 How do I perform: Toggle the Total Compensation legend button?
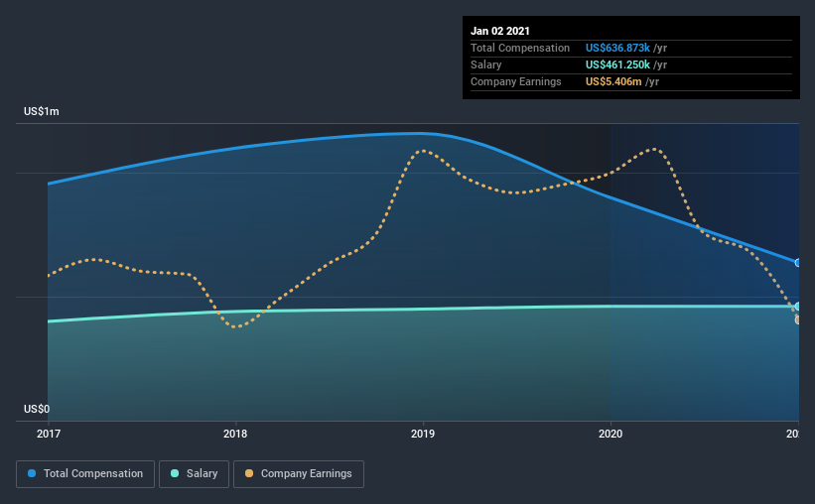(x=85, y=474)
